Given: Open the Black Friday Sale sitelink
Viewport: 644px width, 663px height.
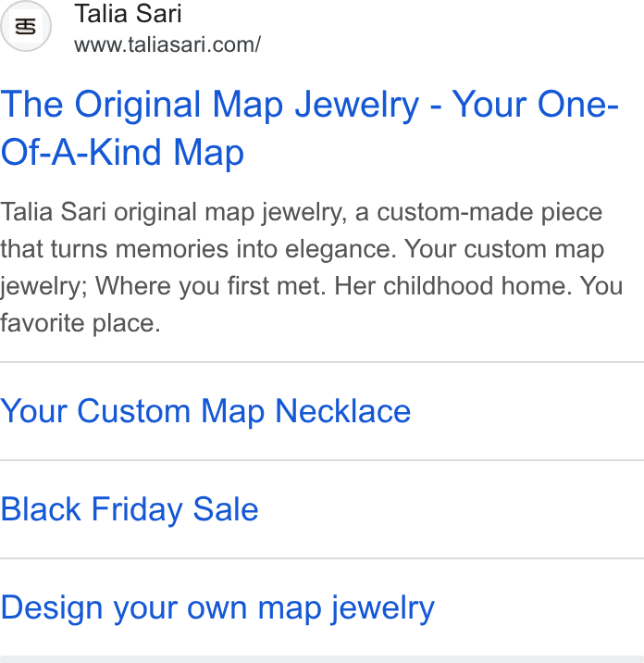Looking at the screenshot, I should 130,508.
